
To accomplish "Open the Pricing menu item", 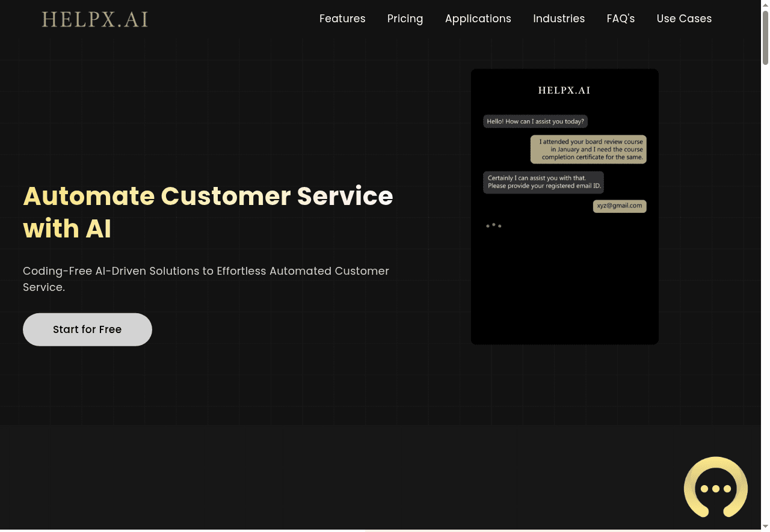I will 405,19.
